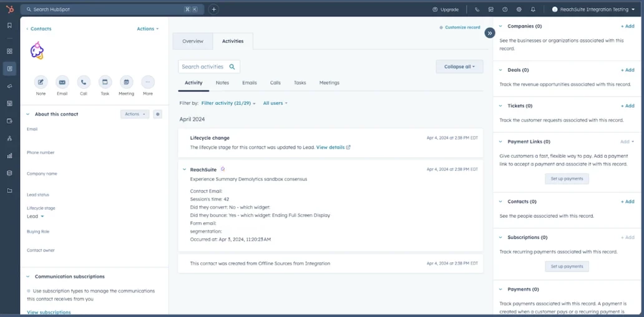This screenshot has height=317, width=644.
Task: Open the Payment Links Add dropdown
Action: (627, 142)
